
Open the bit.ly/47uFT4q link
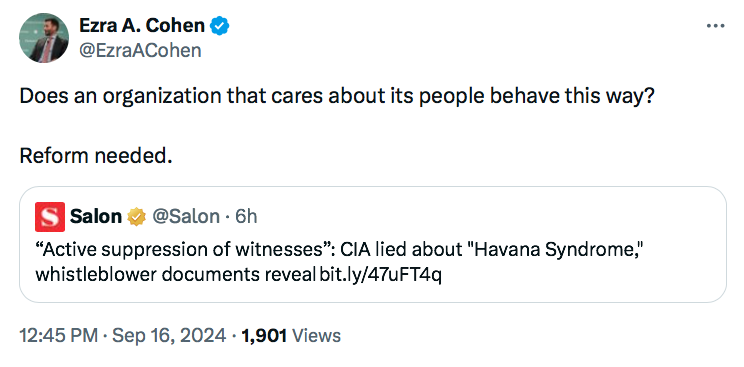pos(380,275)
